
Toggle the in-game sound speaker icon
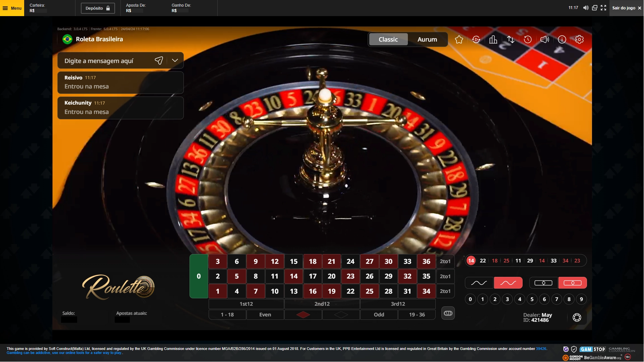click(x=545, y=40)
